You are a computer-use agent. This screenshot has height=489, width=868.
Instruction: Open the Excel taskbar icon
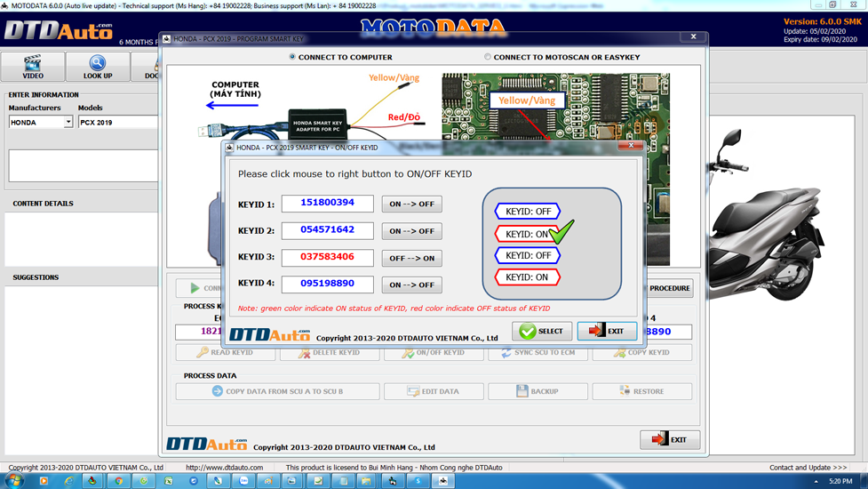click(168, 481)
